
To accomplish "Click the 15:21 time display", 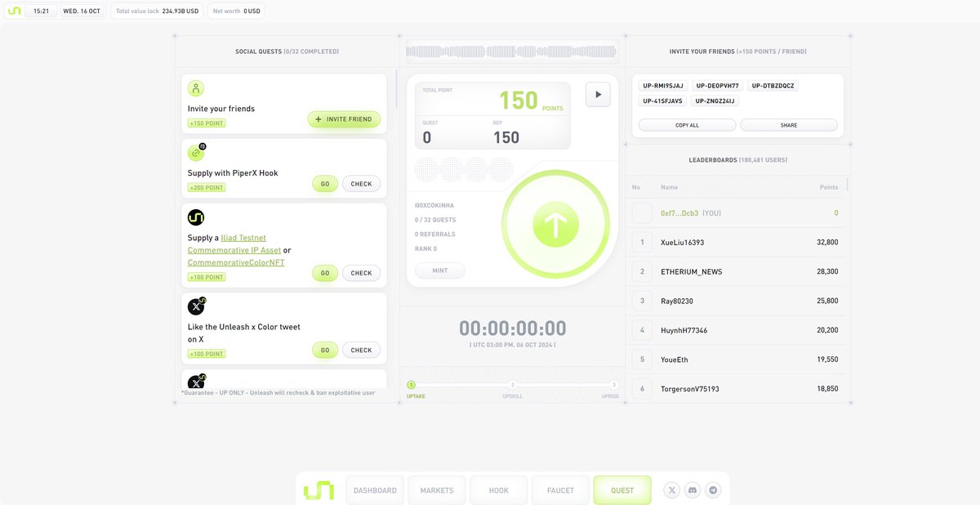I will pyautogui.click(x=41, y=11).
